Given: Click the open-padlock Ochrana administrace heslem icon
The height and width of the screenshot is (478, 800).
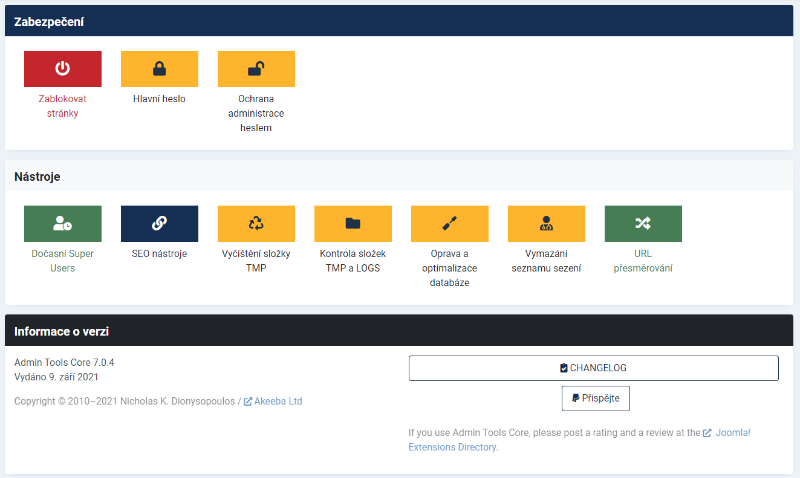Looking at the screenshot, I should pos(256,69).
